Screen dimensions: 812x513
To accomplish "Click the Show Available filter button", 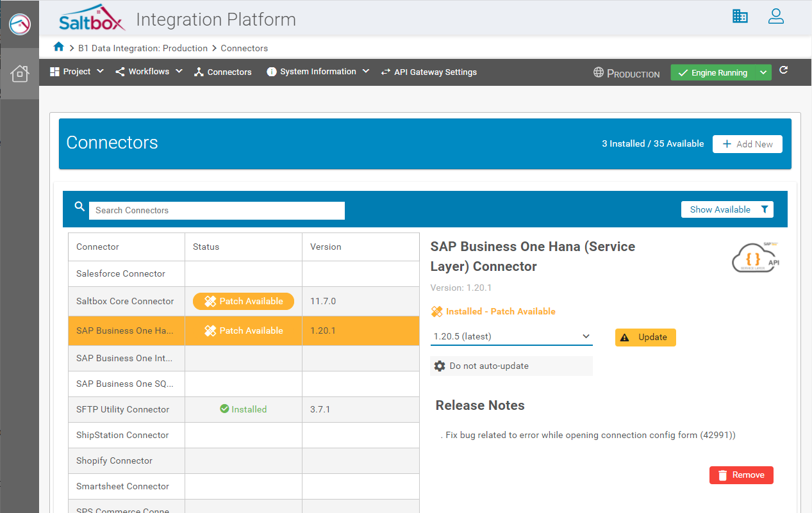I will point(727,209).
